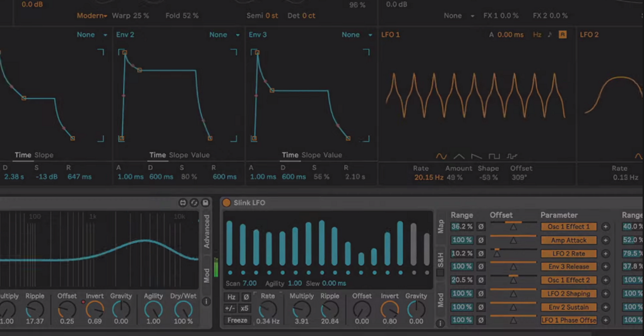Toggle the LFO 1 retrigger R button

click(563, 35)
